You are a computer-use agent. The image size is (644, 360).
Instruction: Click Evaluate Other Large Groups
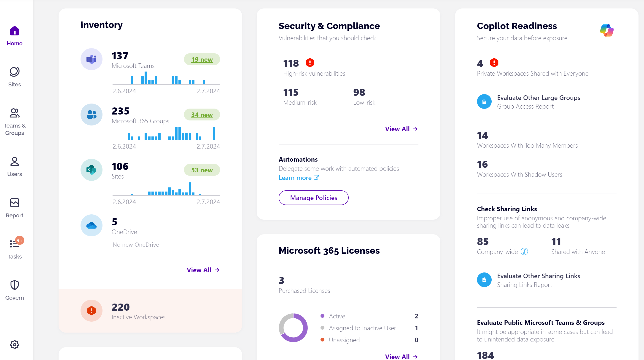tap(539, 97)
